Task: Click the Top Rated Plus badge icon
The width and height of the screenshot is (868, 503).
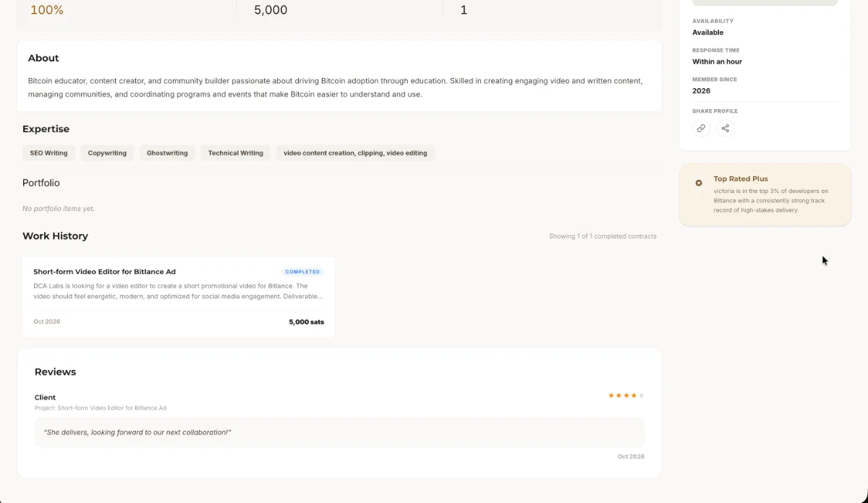Action: 699,183
